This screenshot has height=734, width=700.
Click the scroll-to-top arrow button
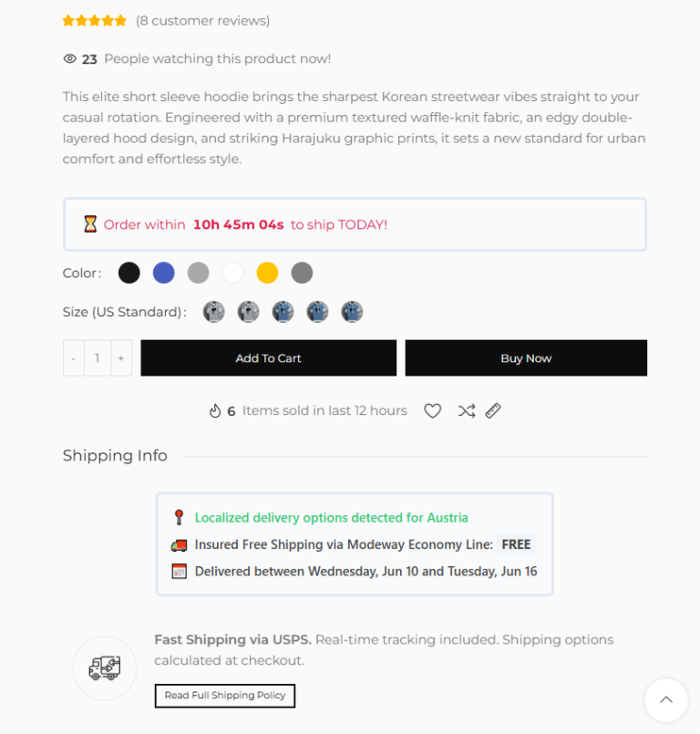coord(666,700)
